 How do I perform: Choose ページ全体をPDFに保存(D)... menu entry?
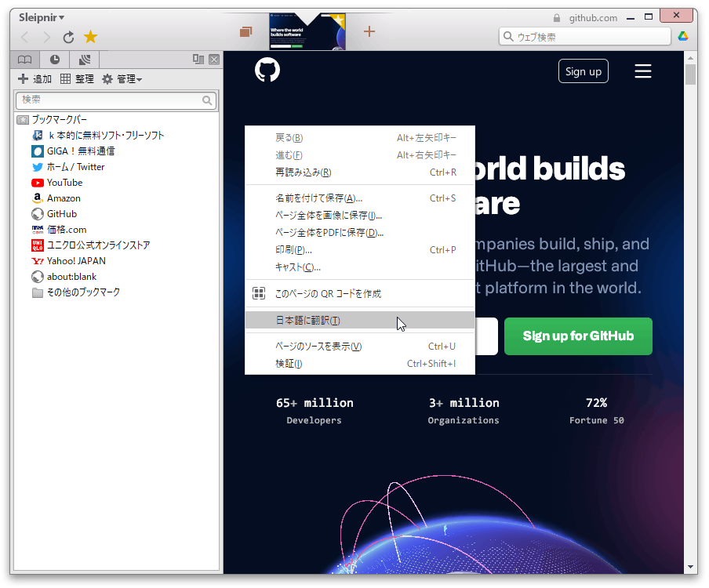pyautogui.click(x=359, y=232)
